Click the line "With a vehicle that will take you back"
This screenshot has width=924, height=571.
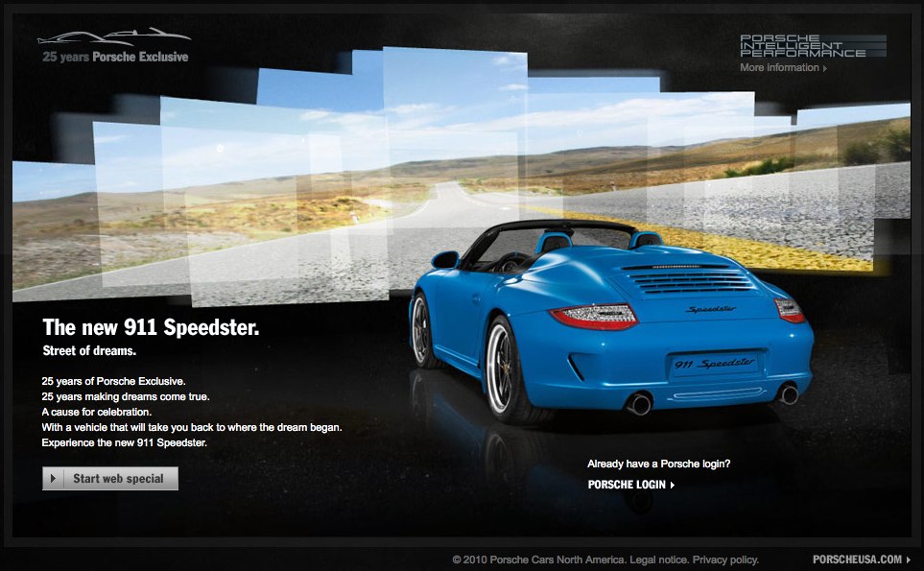(x=192, y=427)
